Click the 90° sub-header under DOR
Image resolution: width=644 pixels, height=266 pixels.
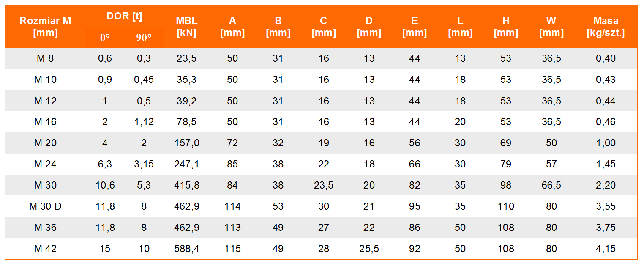[x=144, y=37]
